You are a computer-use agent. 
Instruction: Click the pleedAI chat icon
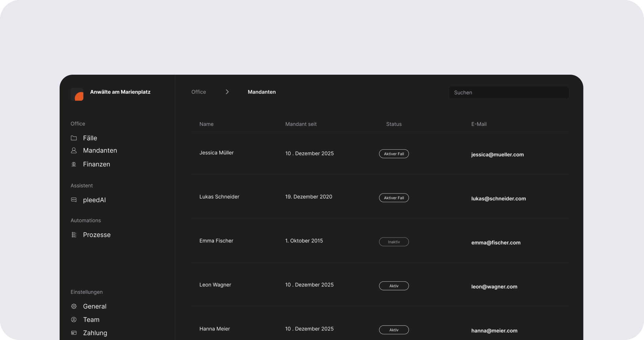[74, 200]
